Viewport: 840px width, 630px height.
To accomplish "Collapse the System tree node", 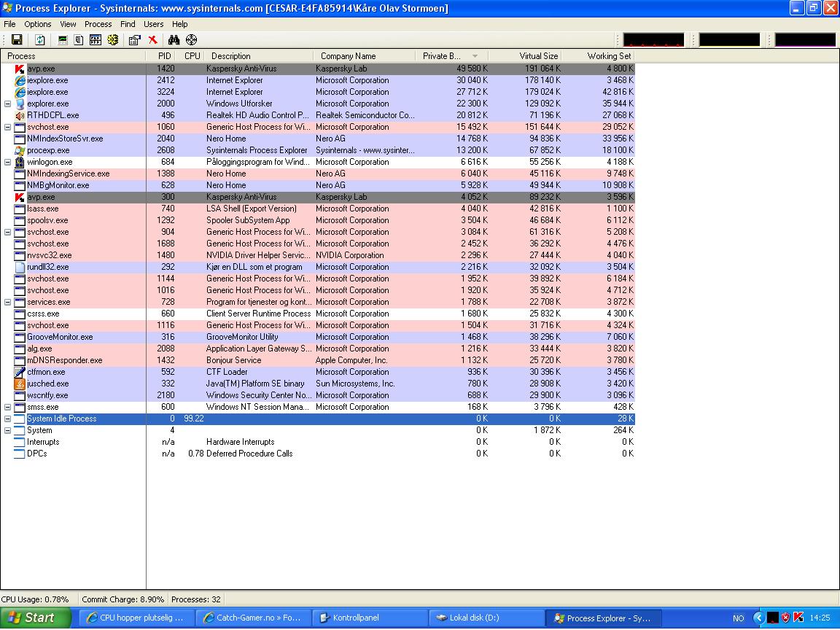I will [x=7, y=431].
